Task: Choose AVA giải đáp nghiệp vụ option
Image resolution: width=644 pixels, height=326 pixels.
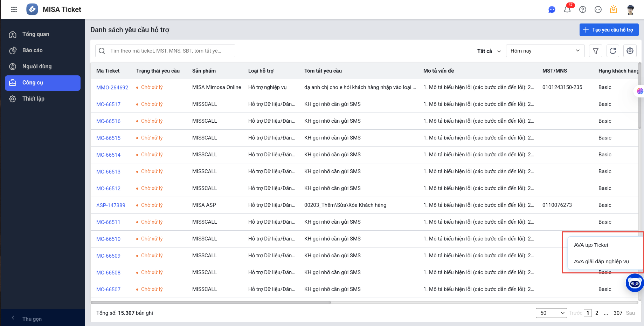Action: (601, 262)
